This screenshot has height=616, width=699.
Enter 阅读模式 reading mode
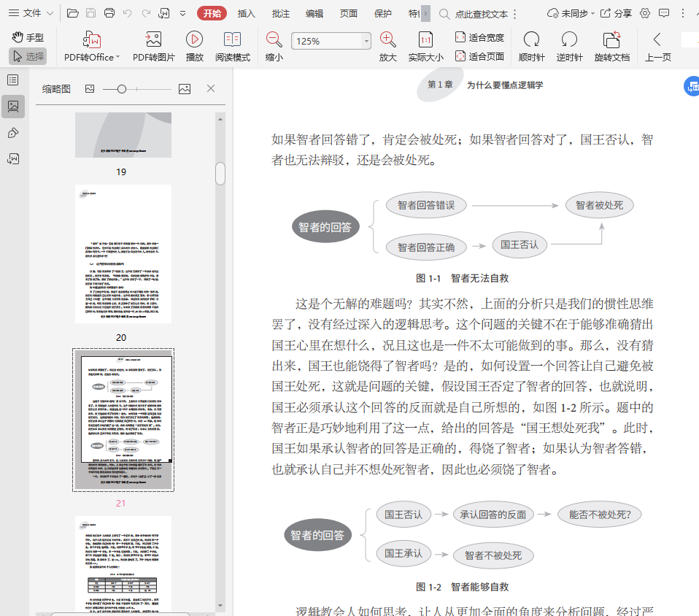point(232,40)
